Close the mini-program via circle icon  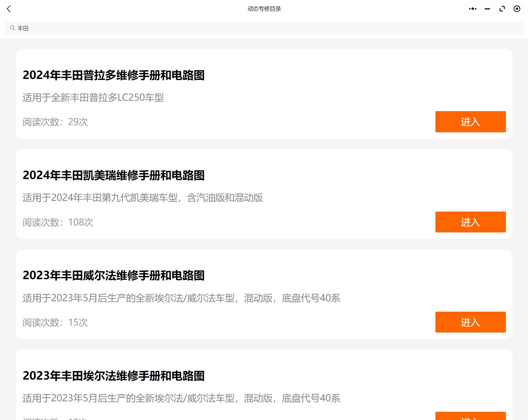[517, 9]
